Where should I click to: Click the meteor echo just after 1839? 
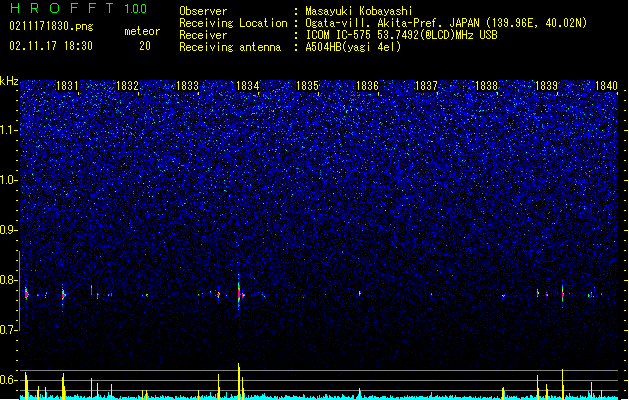563,294
